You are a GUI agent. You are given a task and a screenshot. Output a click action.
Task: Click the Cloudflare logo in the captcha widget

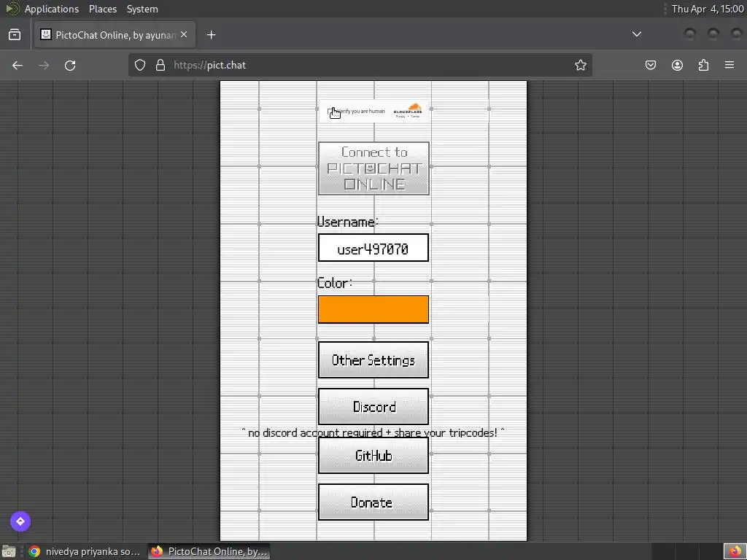point(408,109)
